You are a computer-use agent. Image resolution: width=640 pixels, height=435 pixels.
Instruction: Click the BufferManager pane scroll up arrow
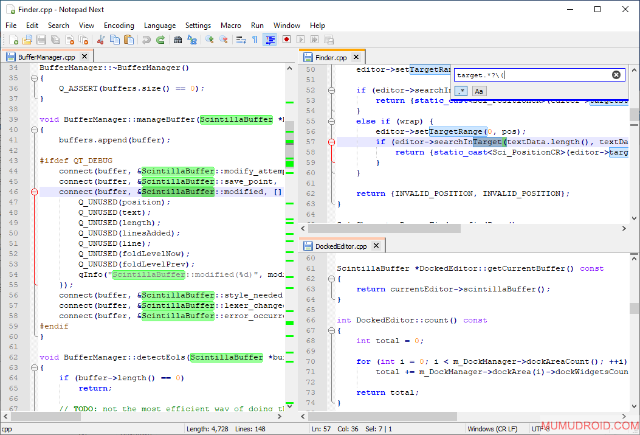[x=289, y=69]
